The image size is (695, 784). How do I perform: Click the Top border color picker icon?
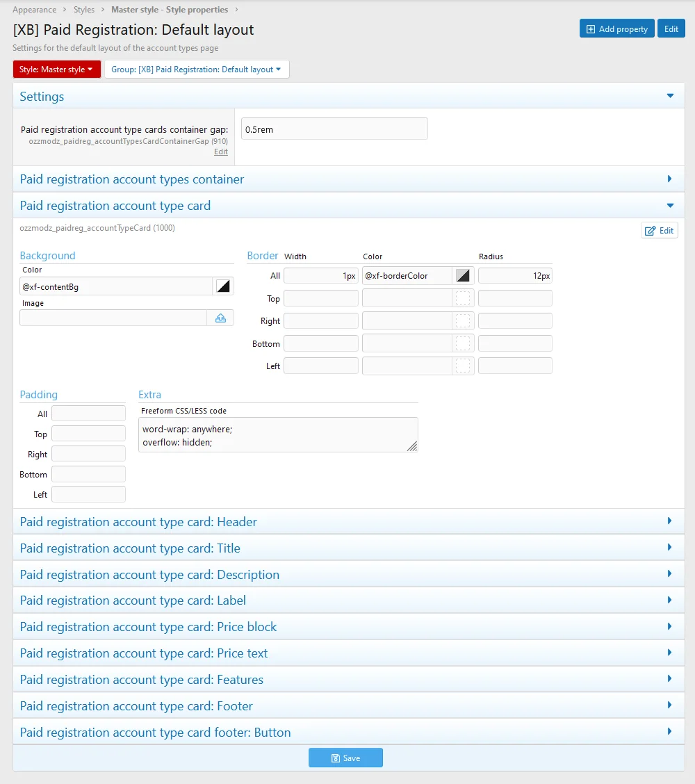[x=463, y=298]
